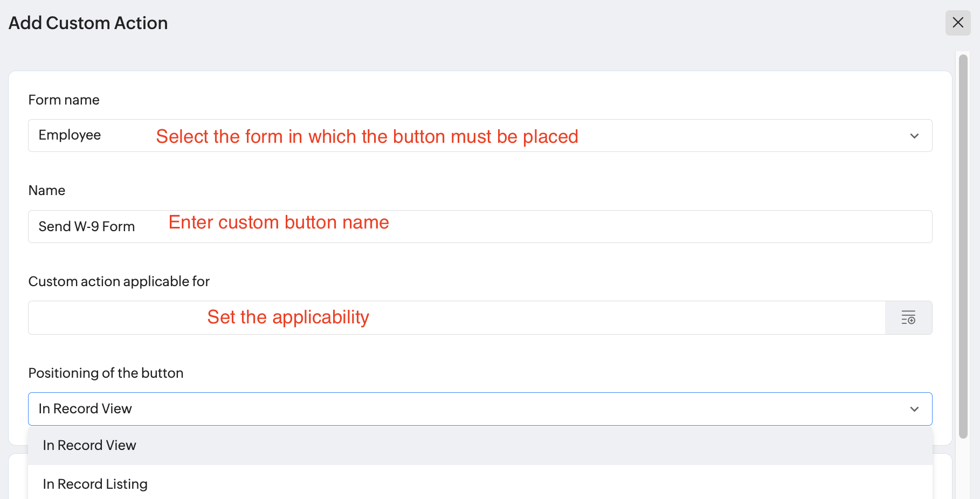Screen dimensions: 980x499
Task: Click the "Custom action applicable for" label
Action: tap(119, 282)
